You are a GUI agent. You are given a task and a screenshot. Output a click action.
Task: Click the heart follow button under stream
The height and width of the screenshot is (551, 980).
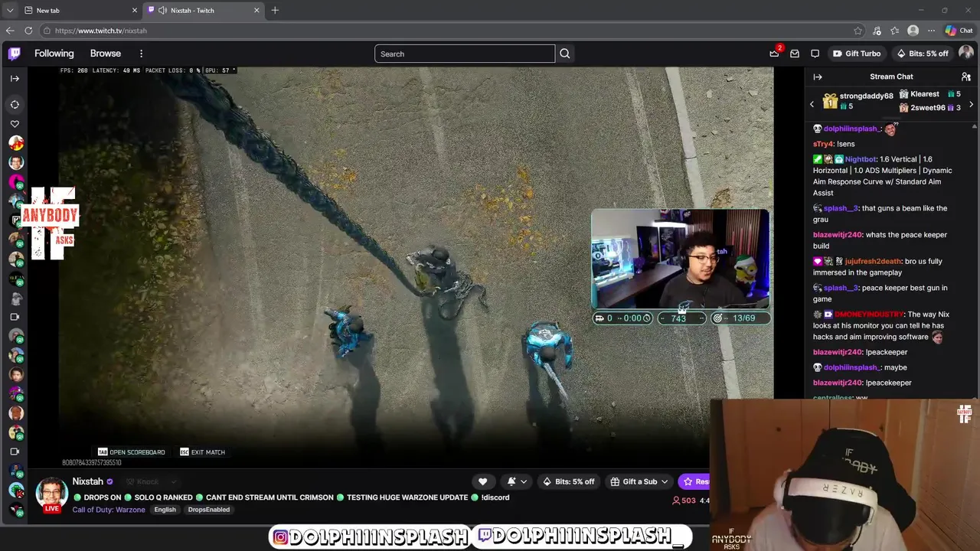pos(482,481)
